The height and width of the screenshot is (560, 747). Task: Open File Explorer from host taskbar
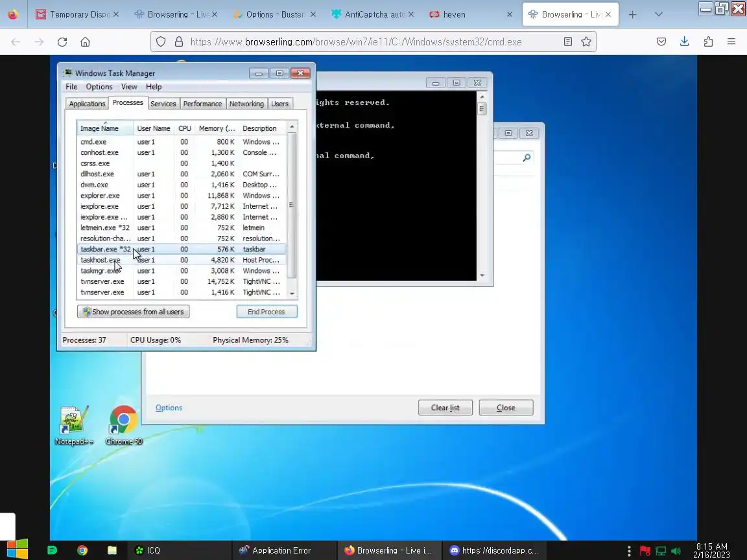[112, 550]
